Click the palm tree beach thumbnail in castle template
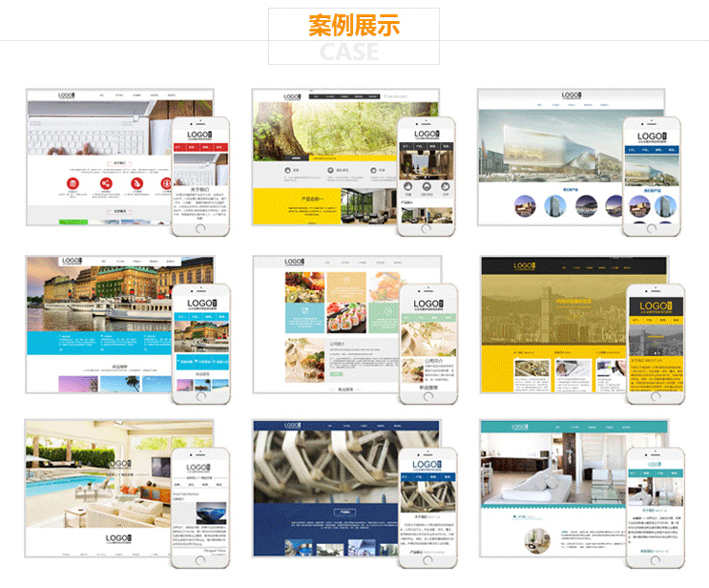 tap(120, 385)
